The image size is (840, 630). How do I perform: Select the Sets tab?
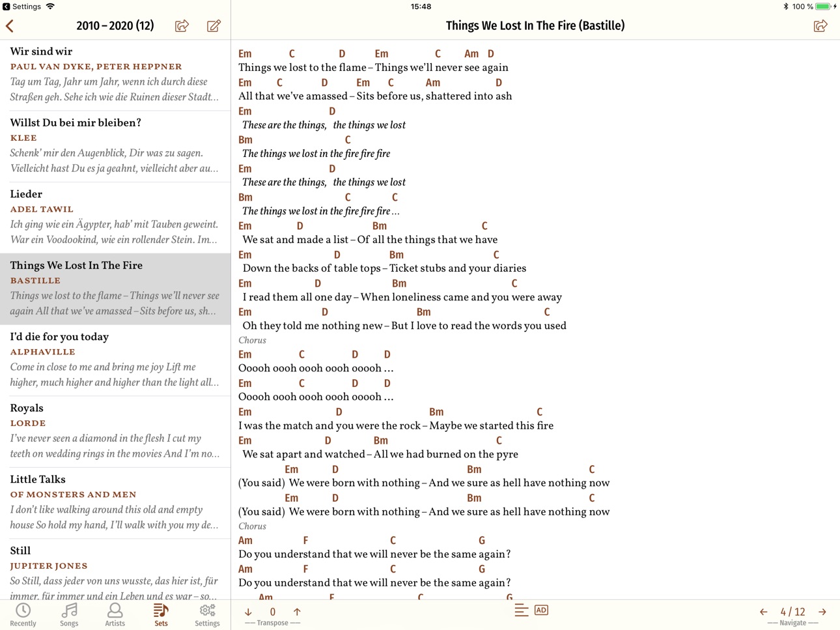pyautogui.click(x=161, y=614)
